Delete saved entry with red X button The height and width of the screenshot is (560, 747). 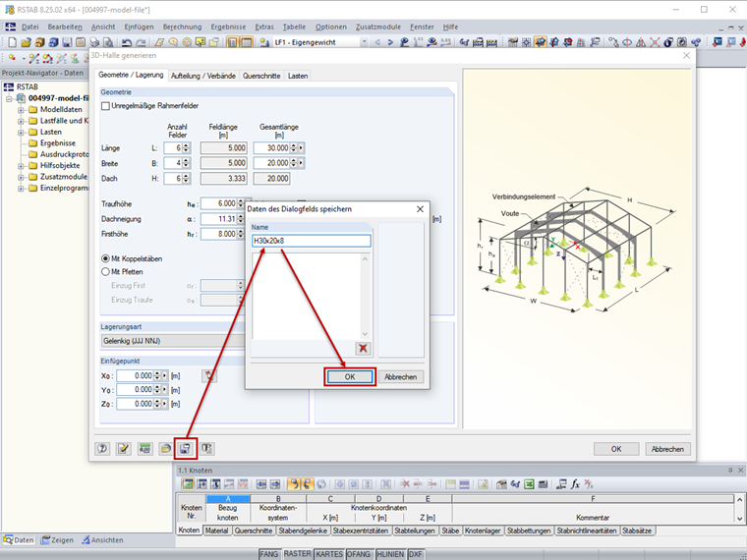tap(363, 348)
